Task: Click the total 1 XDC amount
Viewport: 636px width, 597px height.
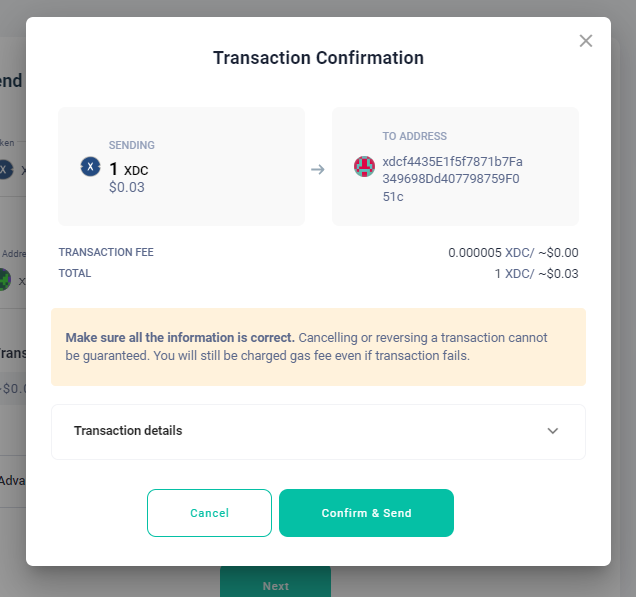Action: 536,273
